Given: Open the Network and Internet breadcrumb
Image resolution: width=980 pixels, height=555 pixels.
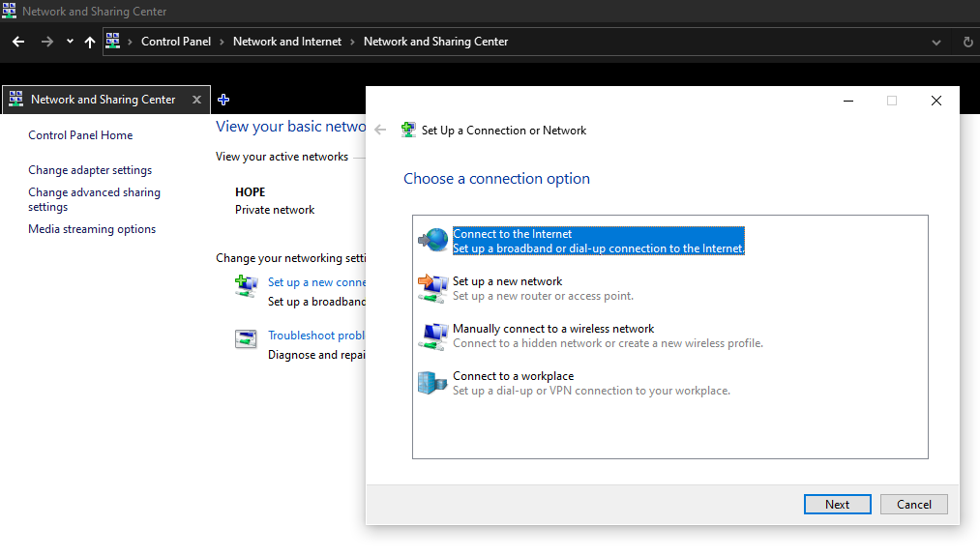Looking at the screenshot, I should [287, 42].
